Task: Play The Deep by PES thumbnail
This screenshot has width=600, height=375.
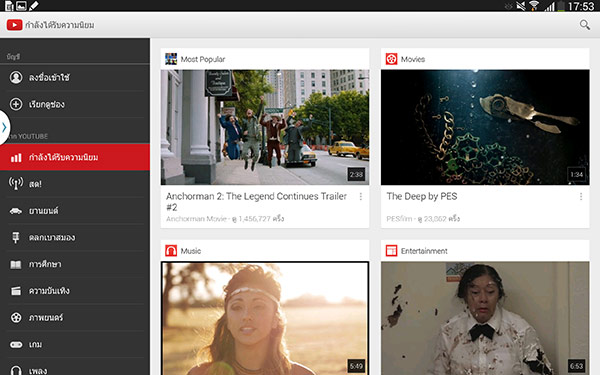Action: (485, 127)
